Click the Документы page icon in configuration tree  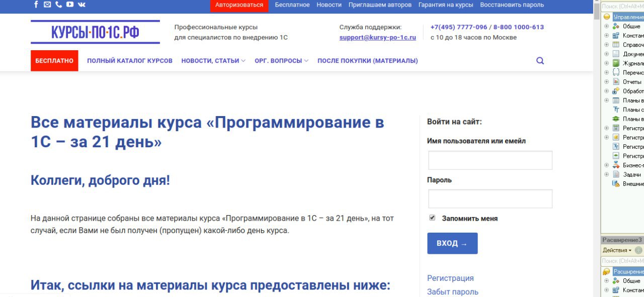click(616, 54)
